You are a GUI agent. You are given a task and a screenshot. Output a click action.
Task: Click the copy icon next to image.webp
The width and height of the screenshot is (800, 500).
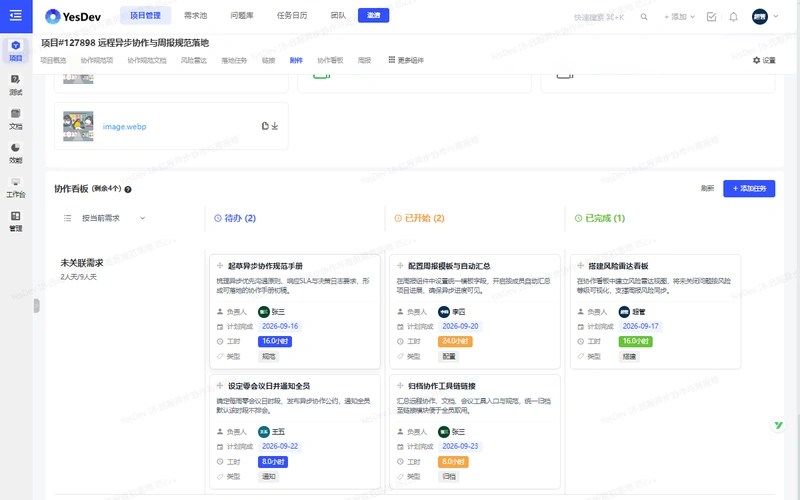point(265,126)
